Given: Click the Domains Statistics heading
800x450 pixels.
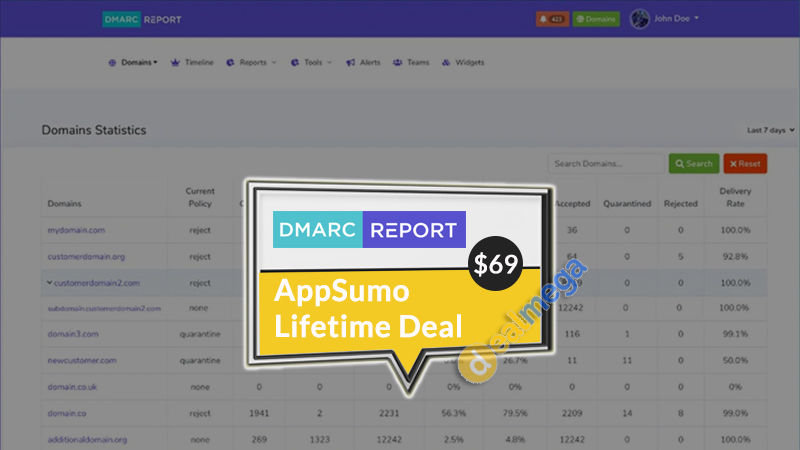Looking at the screenshot, I should point(94,130).
